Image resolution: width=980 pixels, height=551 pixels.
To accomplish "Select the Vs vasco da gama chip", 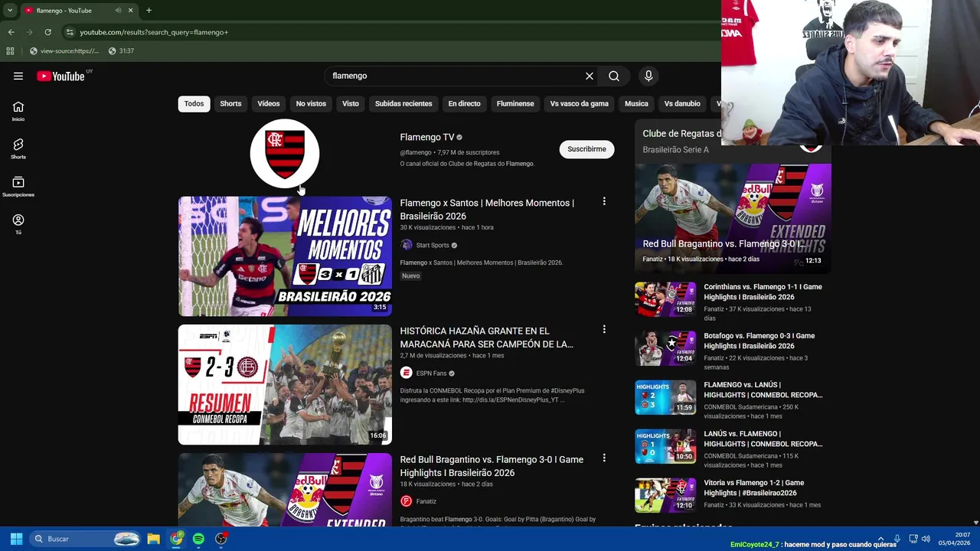I will click(x=580, y=103).
